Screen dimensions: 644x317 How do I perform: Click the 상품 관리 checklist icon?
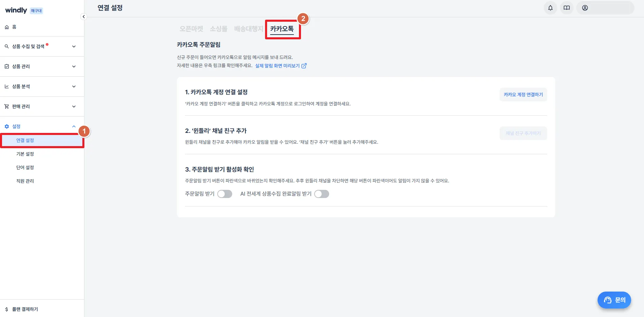coord(7,66)
